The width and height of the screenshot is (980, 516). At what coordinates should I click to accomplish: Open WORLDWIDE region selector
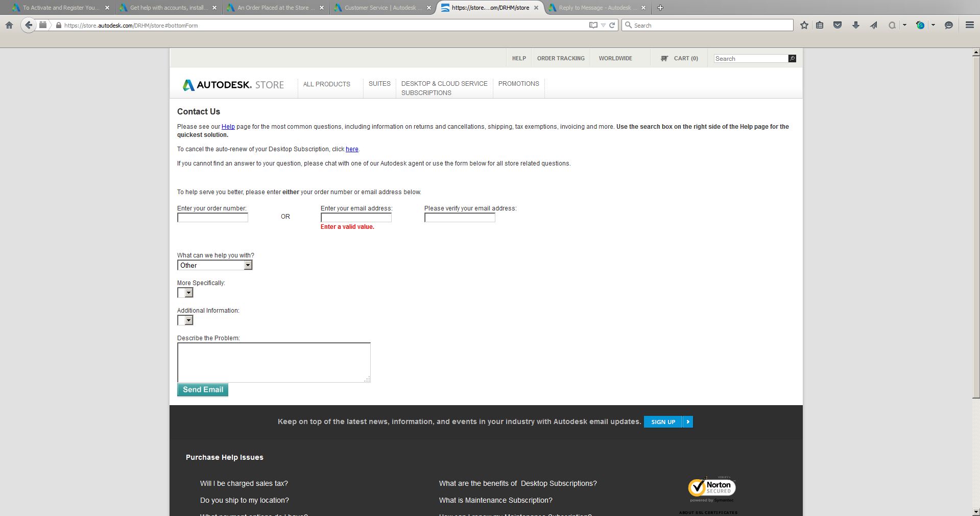[615, 58]
